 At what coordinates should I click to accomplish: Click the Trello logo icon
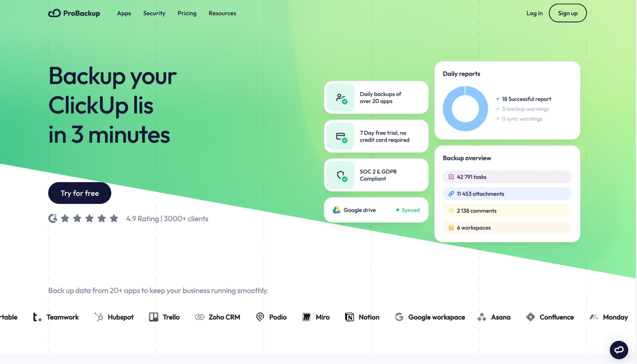pos(154,317)
